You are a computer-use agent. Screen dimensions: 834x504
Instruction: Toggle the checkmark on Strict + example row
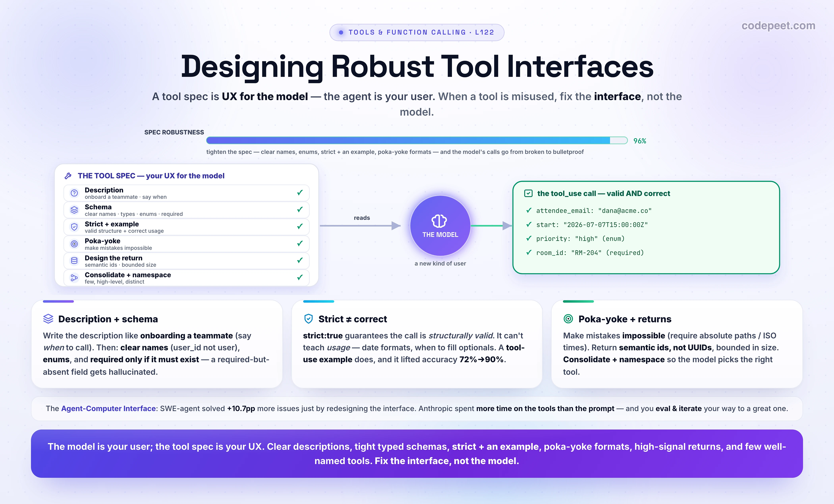point(300,226)
